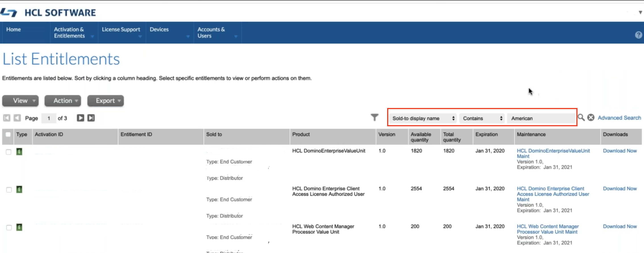Jump to last page icon
The height and width of the screenshot is (253, 644).
click(x=91, y=118)
